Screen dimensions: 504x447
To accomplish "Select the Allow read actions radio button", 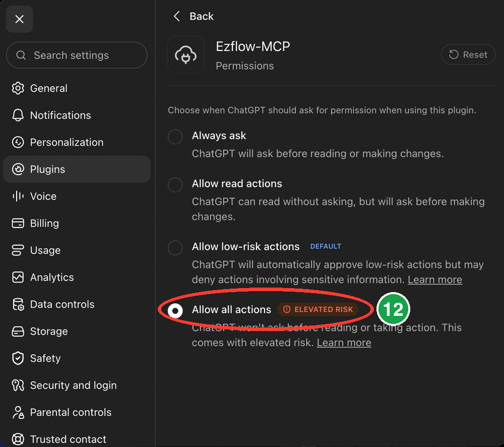I will tap(175, 185).
